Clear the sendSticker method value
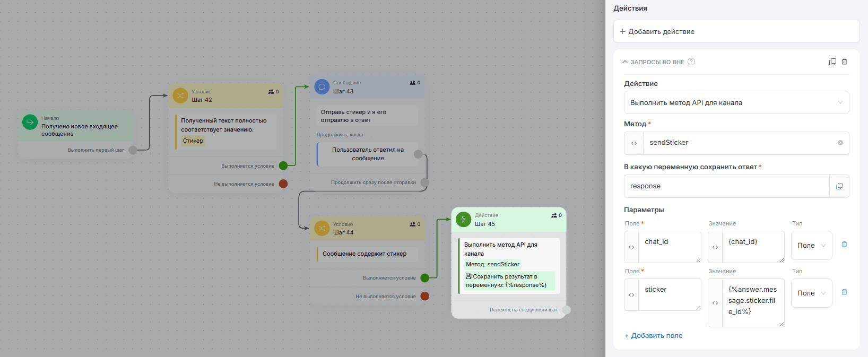The image size is (868, 357). click(840, 143)
